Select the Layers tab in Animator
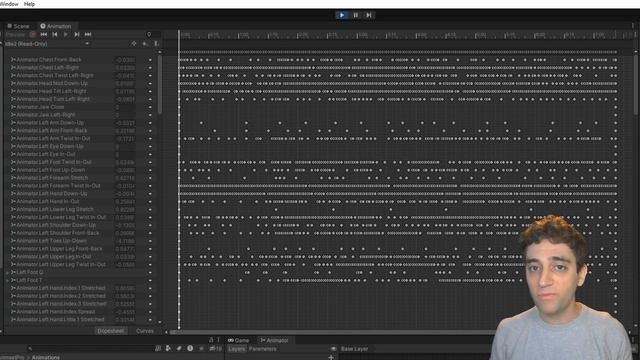The width and height of the screenshot is (640, 360). (237, 349)
